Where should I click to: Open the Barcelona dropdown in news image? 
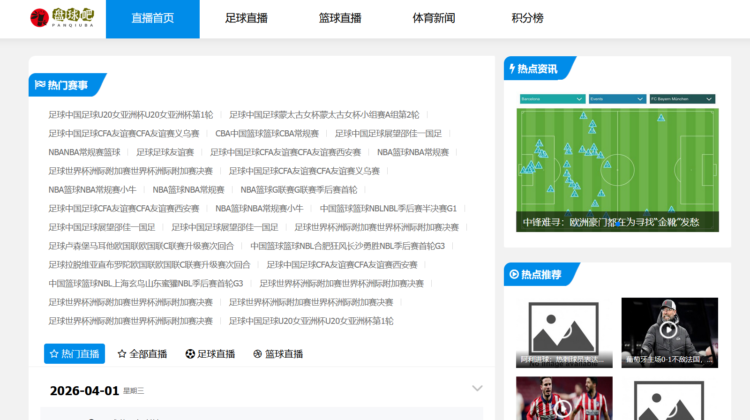[x=550, y=99]
